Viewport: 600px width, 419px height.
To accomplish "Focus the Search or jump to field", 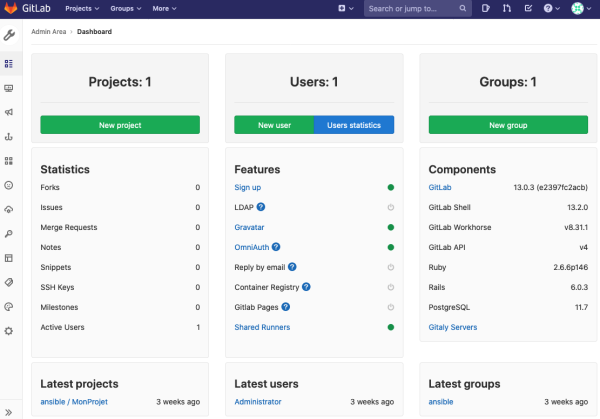I will [410, 8].
